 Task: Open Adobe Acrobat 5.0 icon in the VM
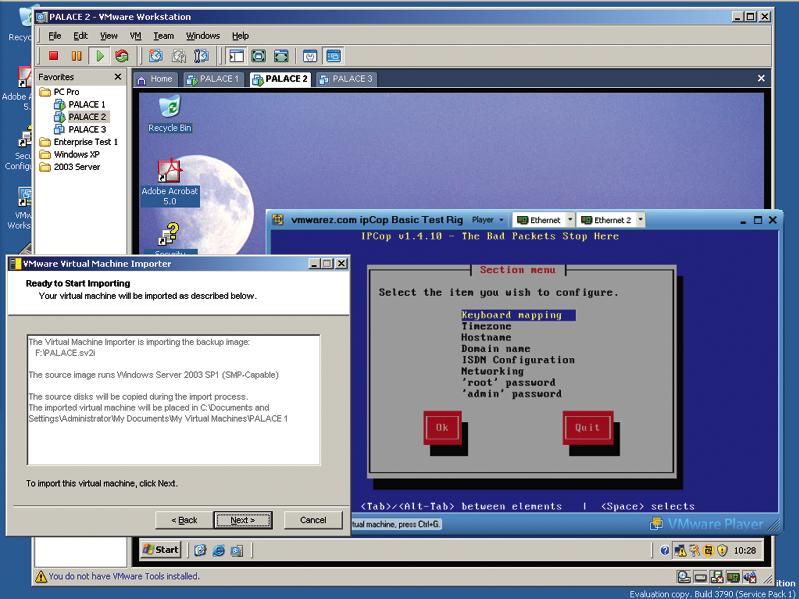(170, 182)
